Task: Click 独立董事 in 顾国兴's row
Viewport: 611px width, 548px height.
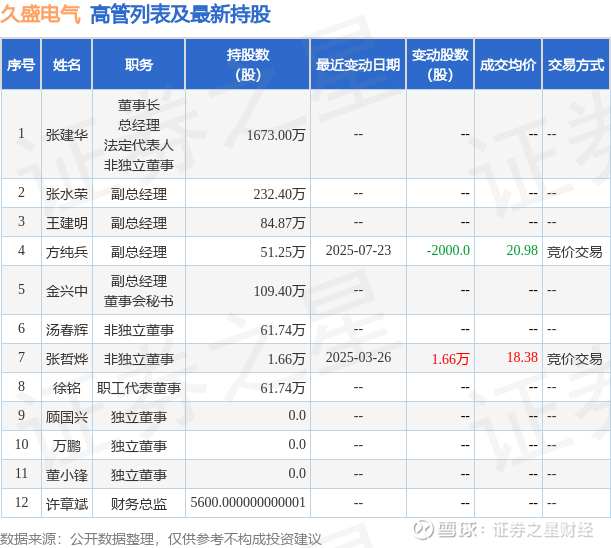Action: (139, 417)
